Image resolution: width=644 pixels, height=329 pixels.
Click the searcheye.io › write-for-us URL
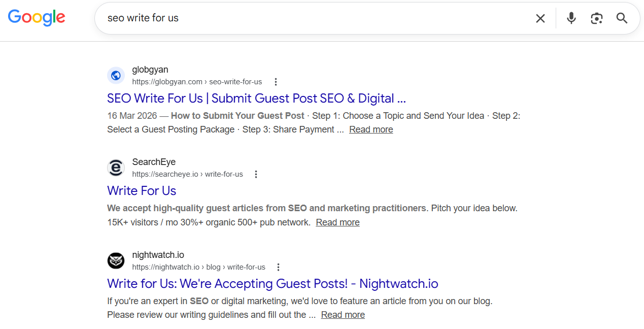187,174
